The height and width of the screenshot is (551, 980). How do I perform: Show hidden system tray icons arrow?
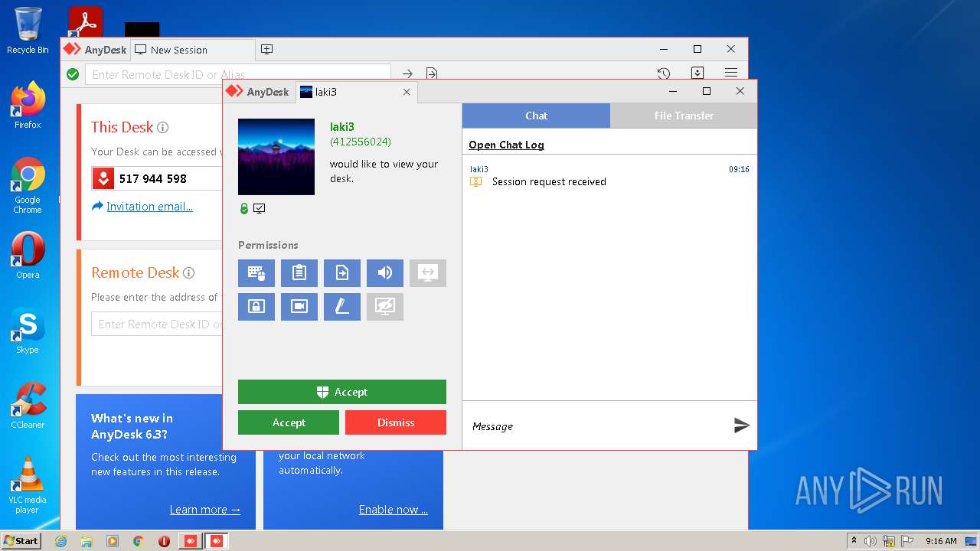[854, 541]
